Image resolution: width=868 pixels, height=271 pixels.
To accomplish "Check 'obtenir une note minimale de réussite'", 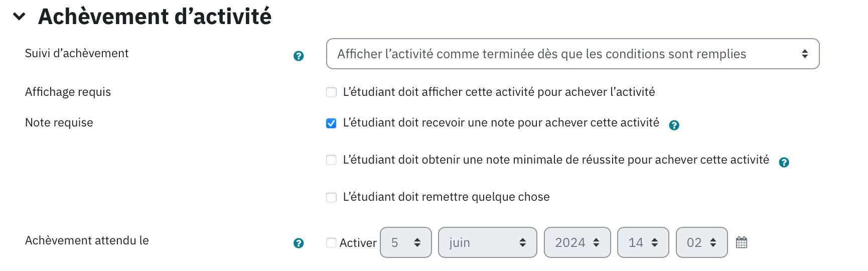I will (331, 160).
